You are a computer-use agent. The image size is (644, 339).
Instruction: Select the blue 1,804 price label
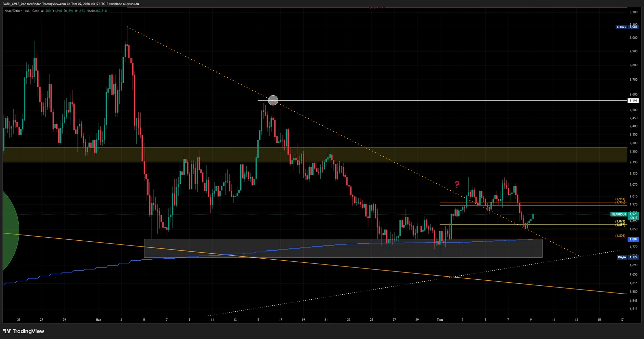pos(633,239)
